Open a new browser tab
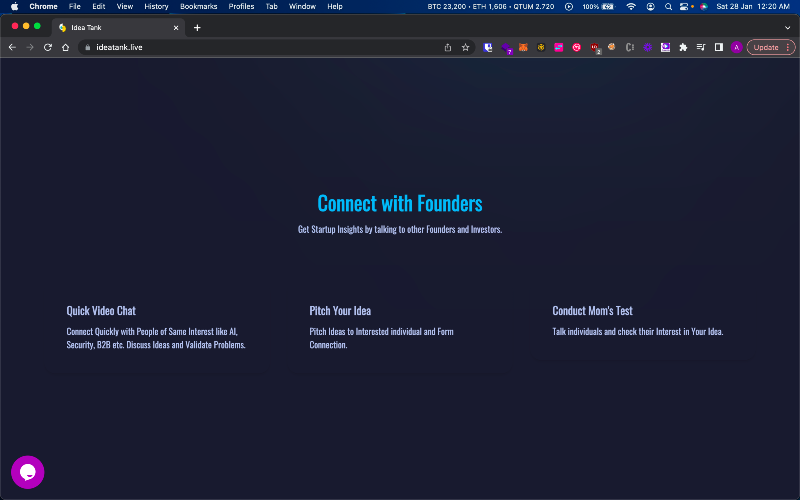This screenshot has width=800, height=500. pyautogui.click(x=197, y=28)
